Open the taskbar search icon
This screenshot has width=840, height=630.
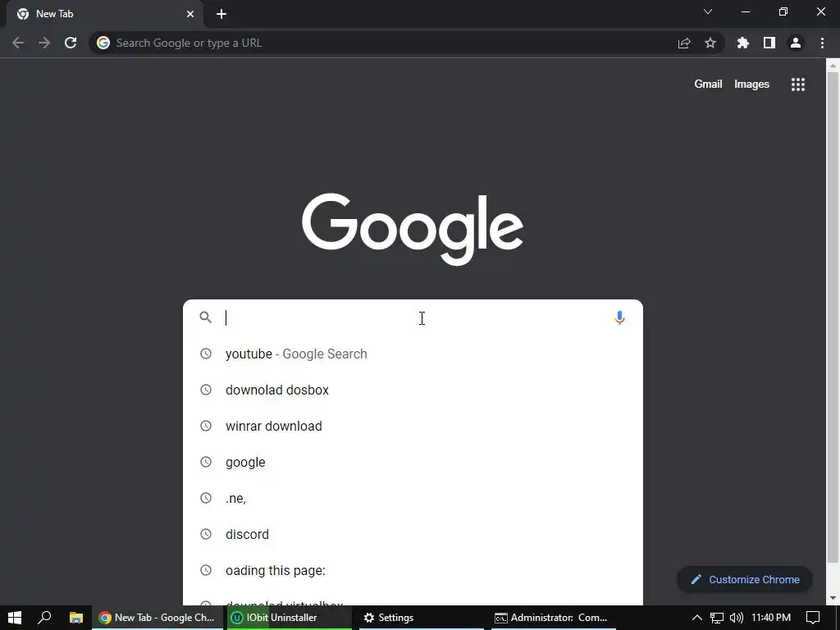[44, 618]
